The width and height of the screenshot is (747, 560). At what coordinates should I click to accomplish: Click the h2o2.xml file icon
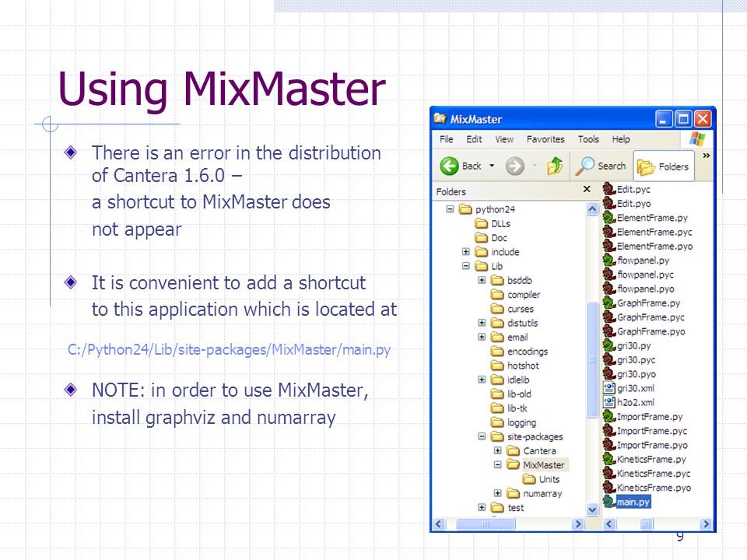tap(609, 402)
